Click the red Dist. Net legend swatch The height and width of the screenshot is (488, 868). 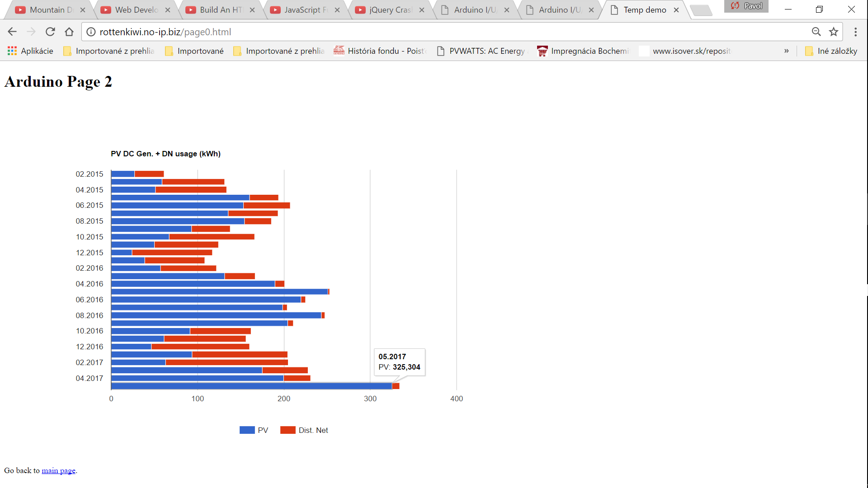pos(288,430)
